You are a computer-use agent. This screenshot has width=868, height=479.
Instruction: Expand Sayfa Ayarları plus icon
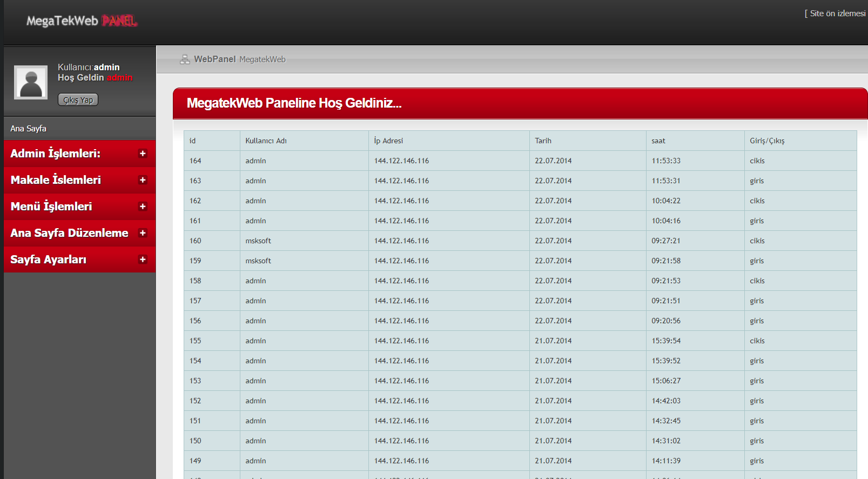pyautogui.click(x=143, y=260)
